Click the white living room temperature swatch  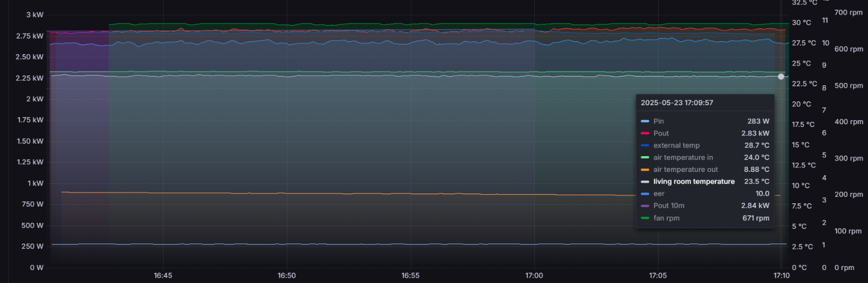point(644,182)
